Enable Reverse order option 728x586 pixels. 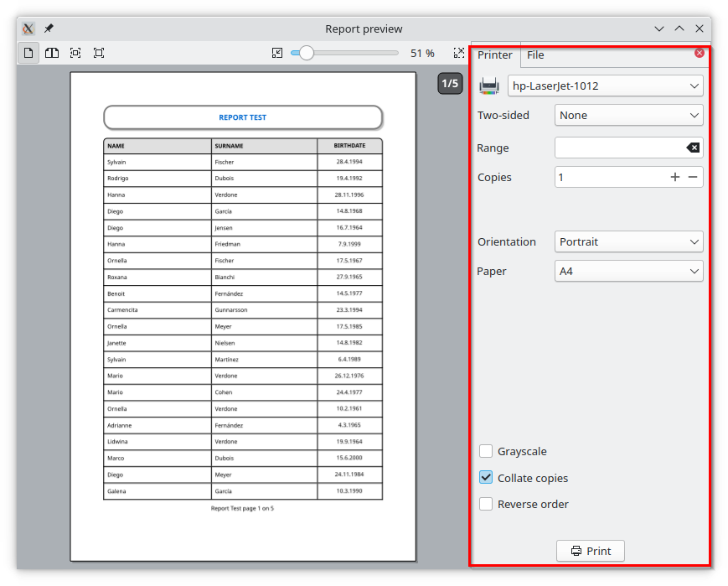tap(486, 504)
